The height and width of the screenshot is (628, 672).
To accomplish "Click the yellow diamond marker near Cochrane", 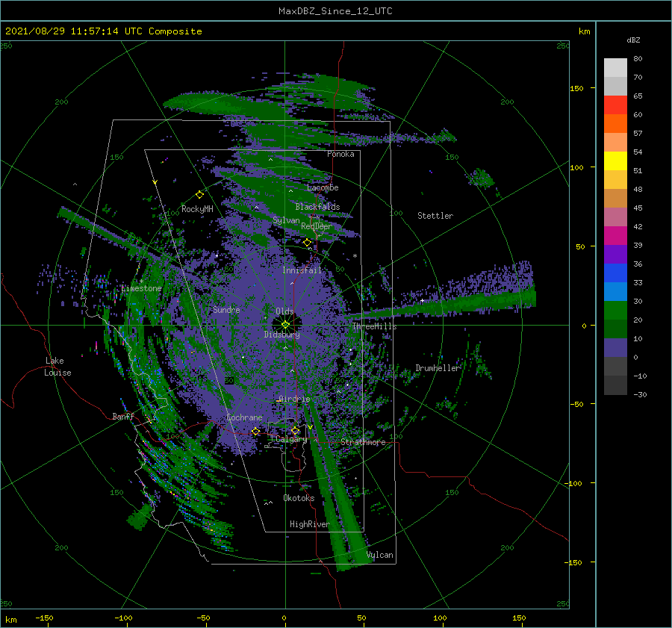I will point(255,431).
